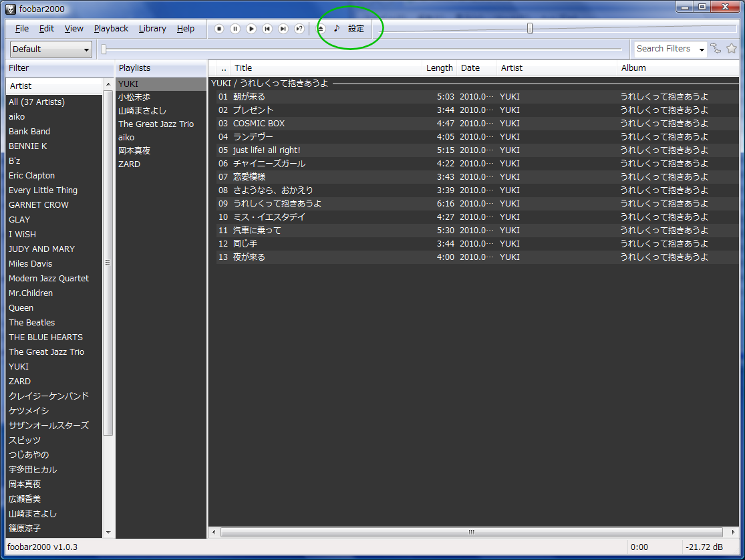Viewport: 745px width, 560px height.
Task: Go to the previous track
Action: pos(267,29)
